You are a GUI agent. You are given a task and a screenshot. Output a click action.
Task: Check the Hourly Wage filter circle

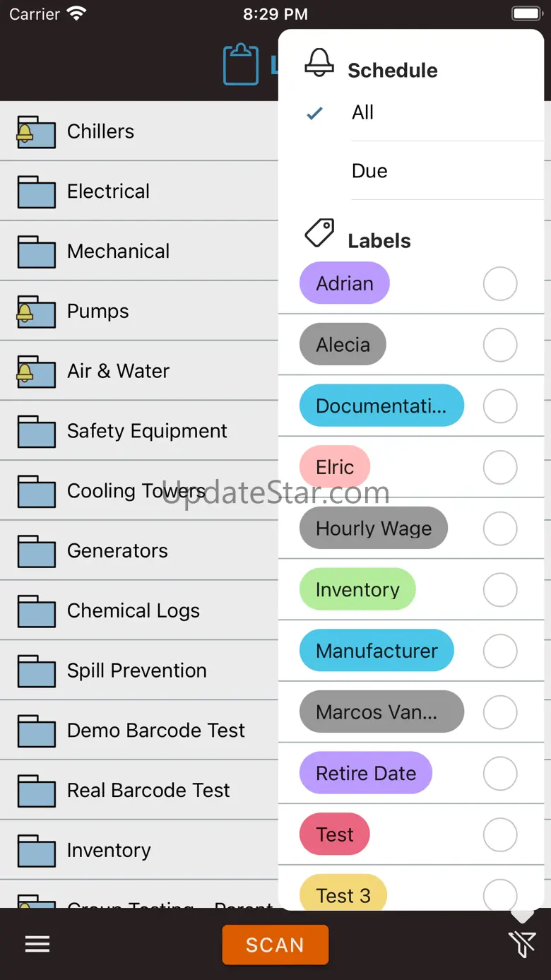[500, 529]
